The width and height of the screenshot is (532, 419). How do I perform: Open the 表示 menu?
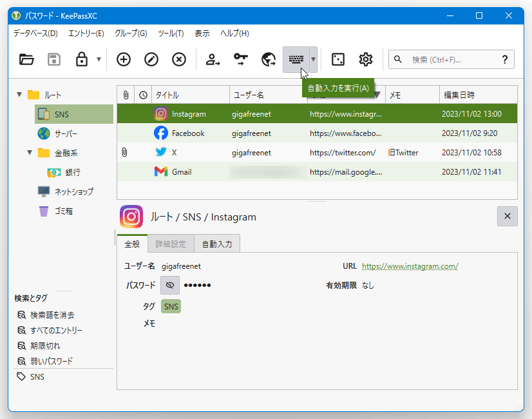click(x=202, y=34)
